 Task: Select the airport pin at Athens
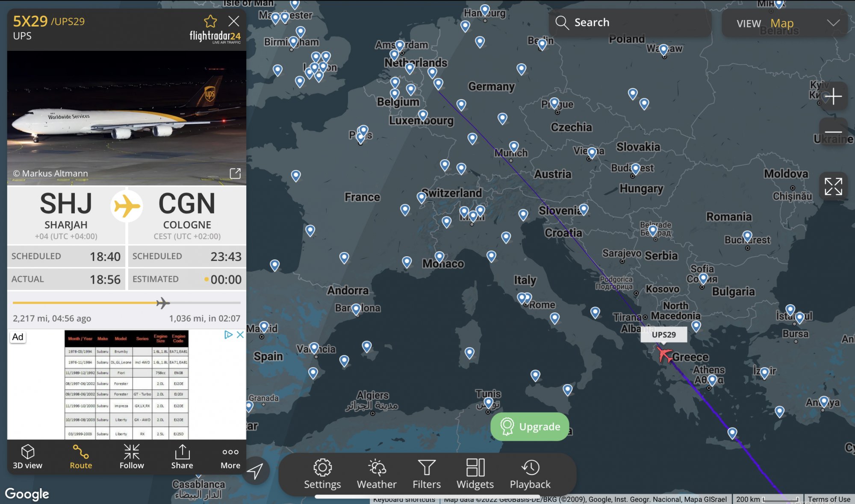[x=712, y=380]
